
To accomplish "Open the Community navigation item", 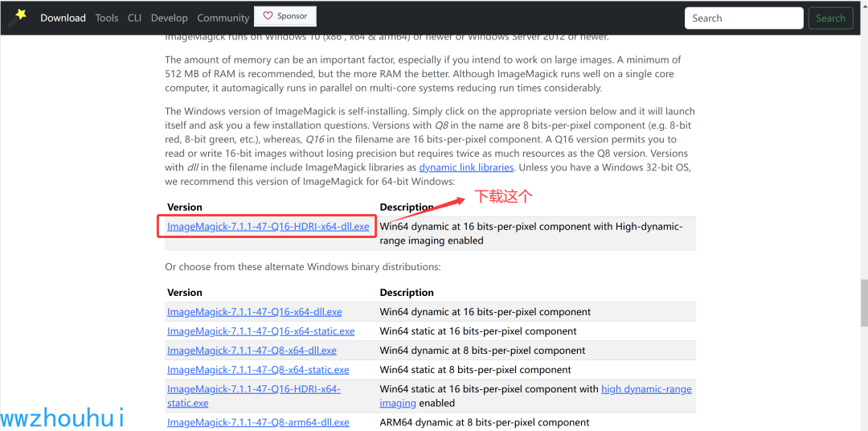I will point(223,18).
